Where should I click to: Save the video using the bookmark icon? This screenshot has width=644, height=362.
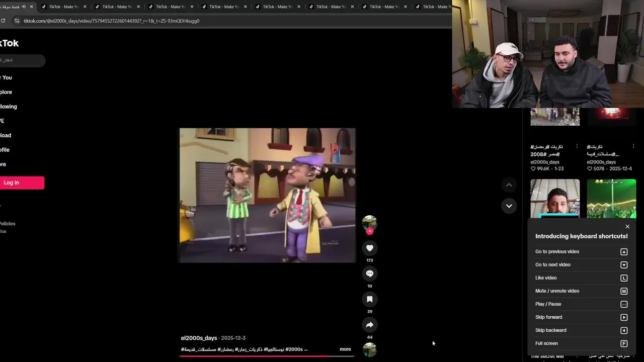coord(369,299)
